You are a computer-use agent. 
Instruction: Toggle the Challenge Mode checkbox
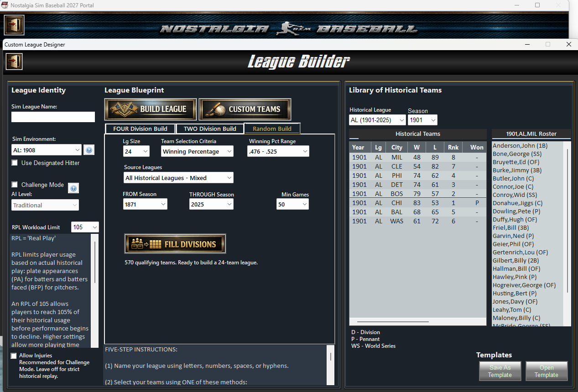click(x=15, y=185)
